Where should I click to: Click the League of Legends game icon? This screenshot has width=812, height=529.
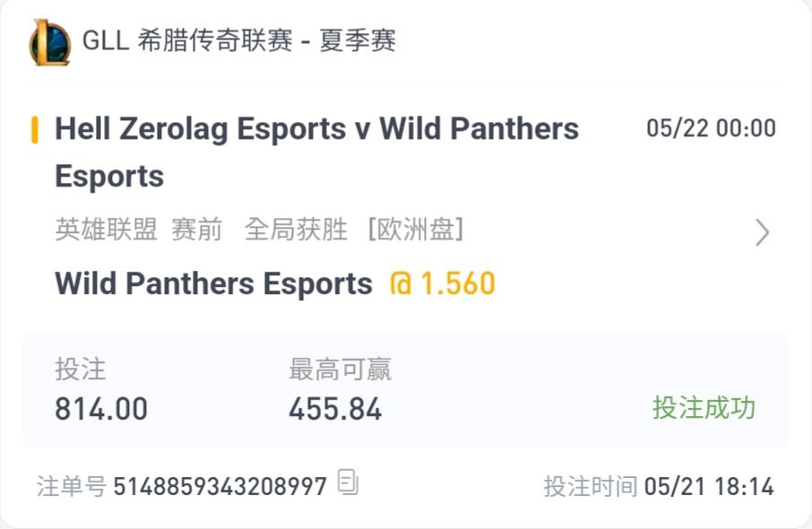pos(50,42)
